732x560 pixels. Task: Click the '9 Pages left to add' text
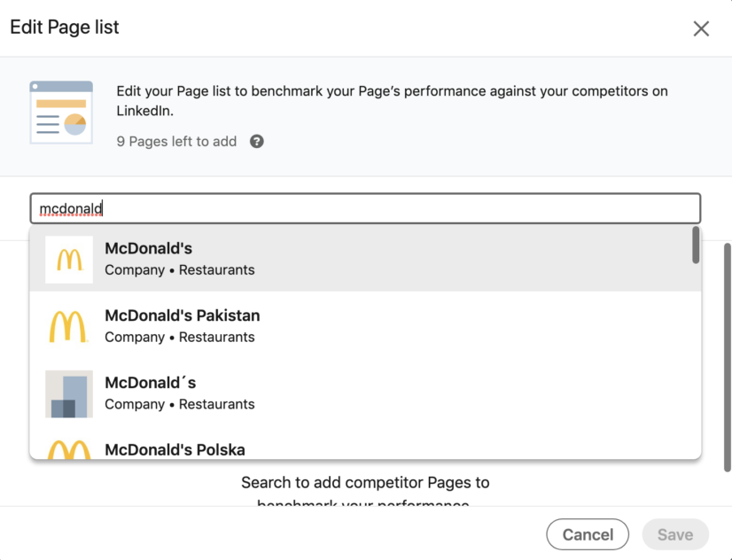tap(176, 142)
